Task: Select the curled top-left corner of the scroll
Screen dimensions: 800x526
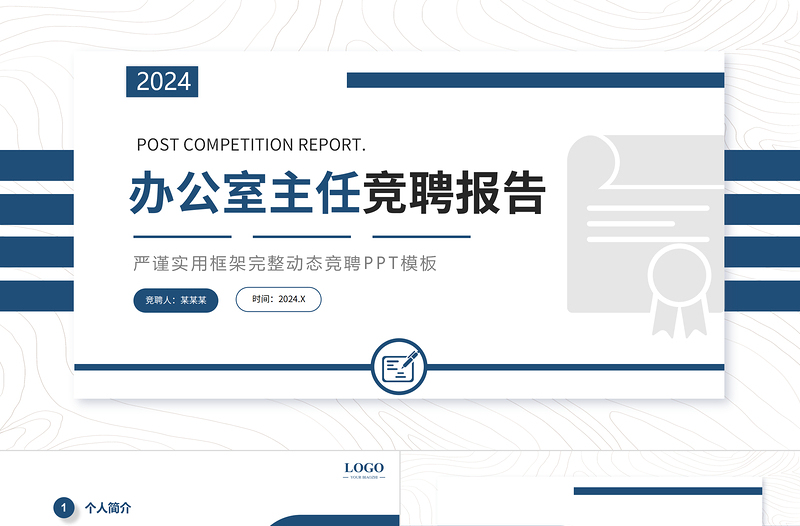Action: click(x=587, y=153)
